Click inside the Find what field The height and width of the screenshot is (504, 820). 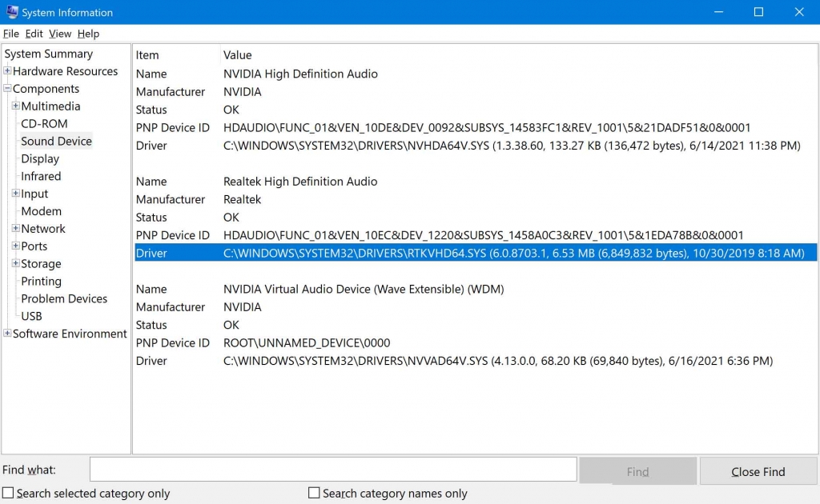334,469
